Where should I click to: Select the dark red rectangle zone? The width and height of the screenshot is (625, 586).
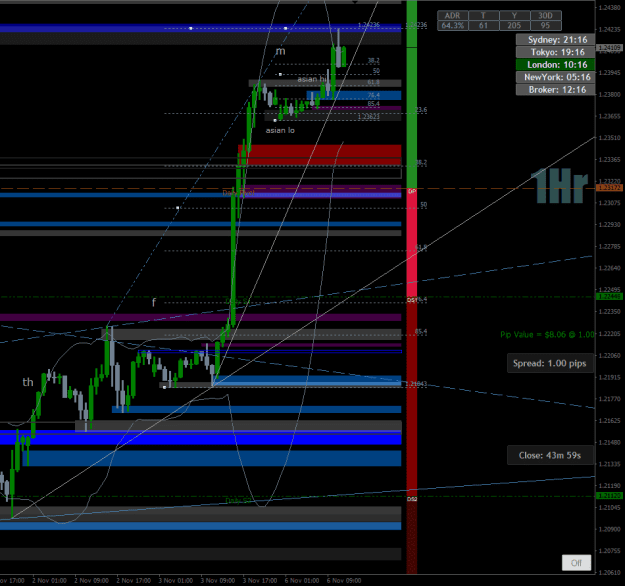click(x=320, y=155)
